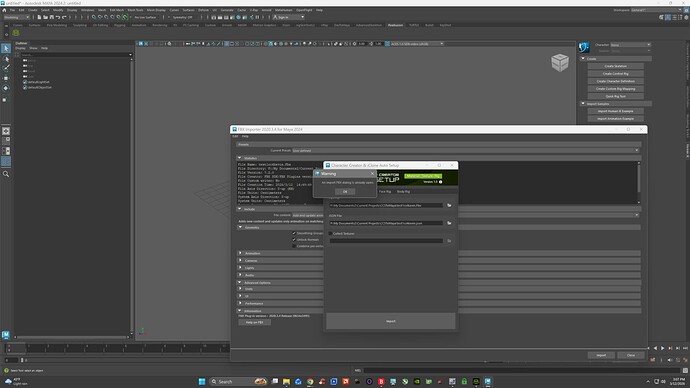
Task: Open the Current Preset dropdown in FBX importer
Action: click(x=465, y=150)
